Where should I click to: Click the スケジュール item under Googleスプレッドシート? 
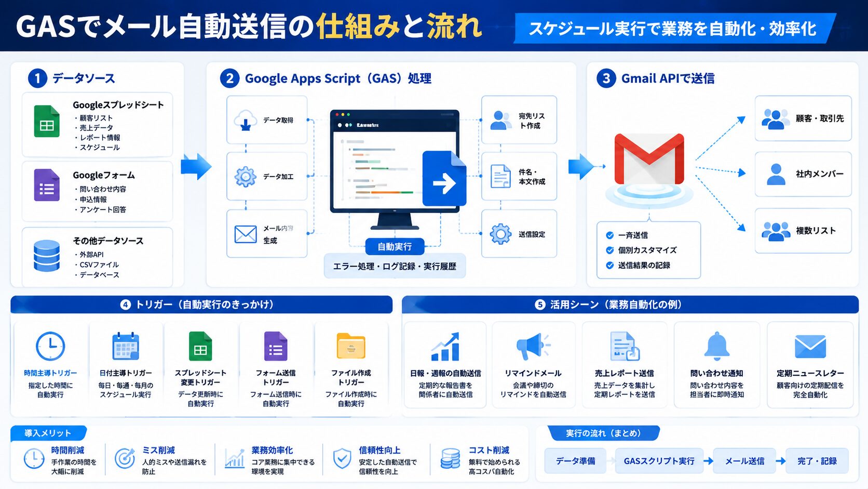(x=100, y=148)
